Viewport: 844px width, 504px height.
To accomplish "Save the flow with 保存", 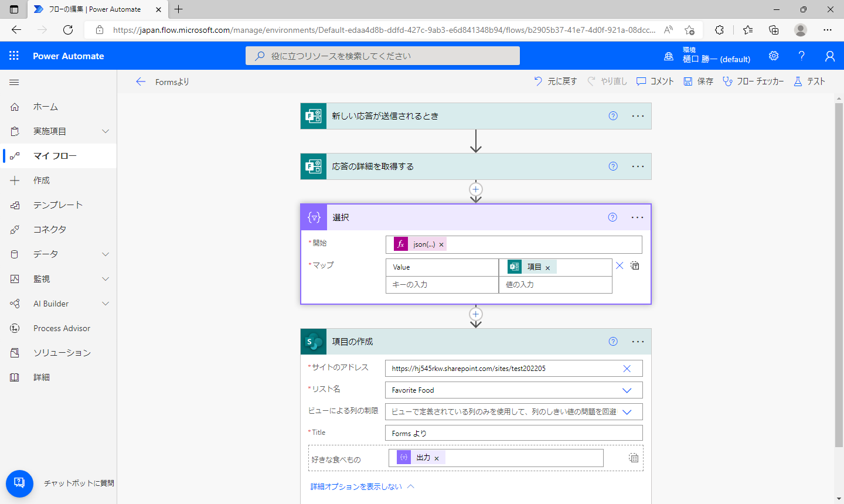I will coord(699,81).
